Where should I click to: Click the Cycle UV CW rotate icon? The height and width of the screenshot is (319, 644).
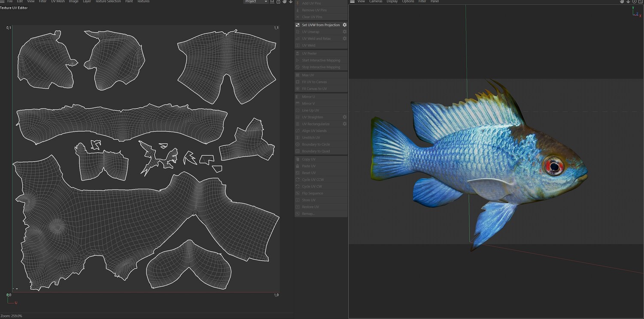click(x=298, y=187)
